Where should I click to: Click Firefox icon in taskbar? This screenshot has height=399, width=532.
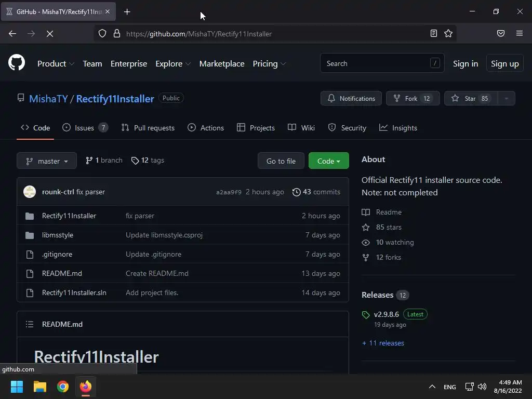pos(86,387)
